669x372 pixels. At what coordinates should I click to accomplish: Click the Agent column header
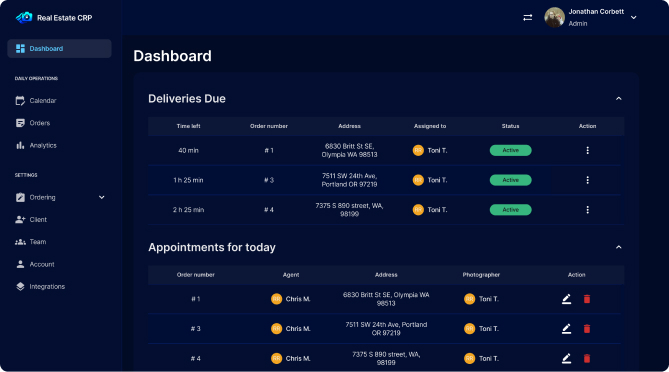click(x=291, y=275)
